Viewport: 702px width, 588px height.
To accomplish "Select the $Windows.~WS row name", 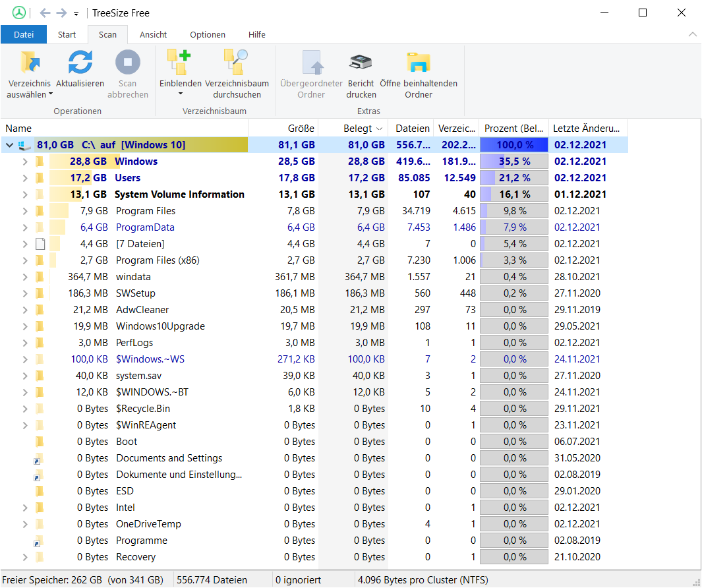I will click(150, 359).
